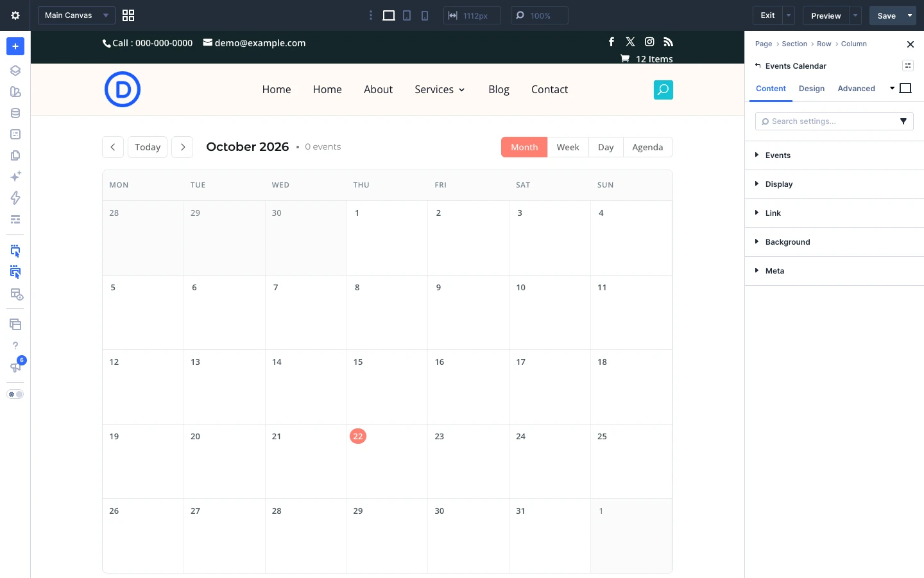Click the teal search icon in header
The image size is (924, 578).
point(663,90)
